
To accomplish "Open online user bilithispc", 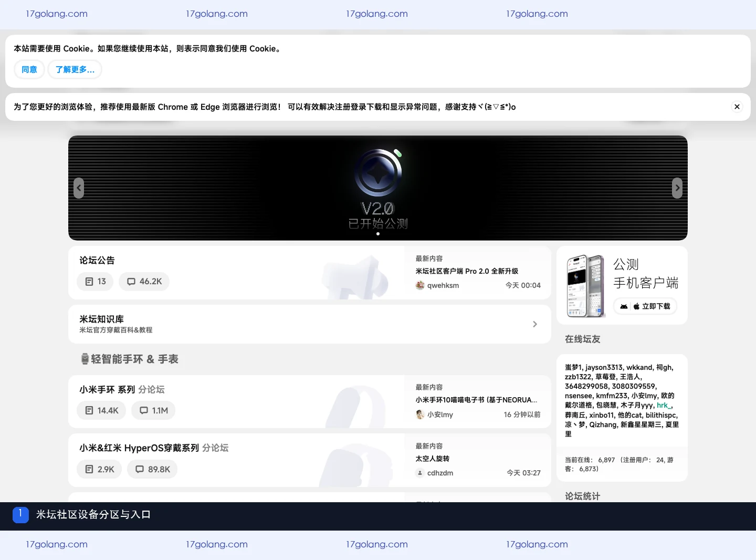I will 661,415.
